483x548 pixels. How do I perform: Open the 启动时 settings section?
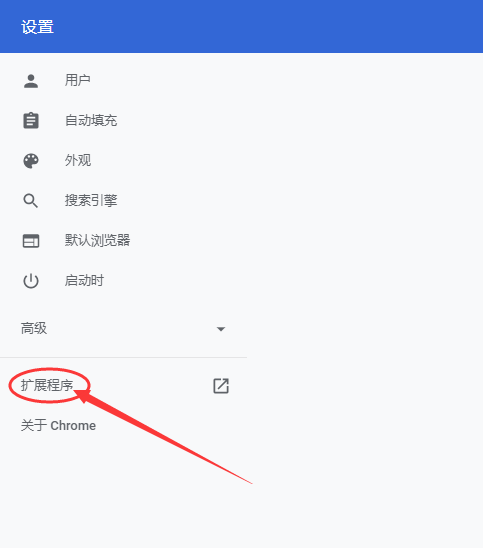tap(123, 281)
